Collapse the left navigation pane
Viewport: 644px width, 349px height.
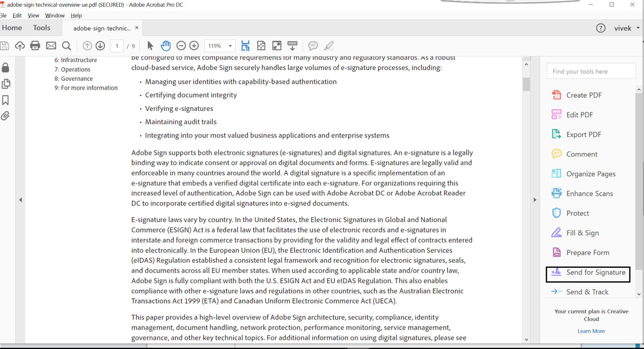pyautogui.click(x=20, y=200)
